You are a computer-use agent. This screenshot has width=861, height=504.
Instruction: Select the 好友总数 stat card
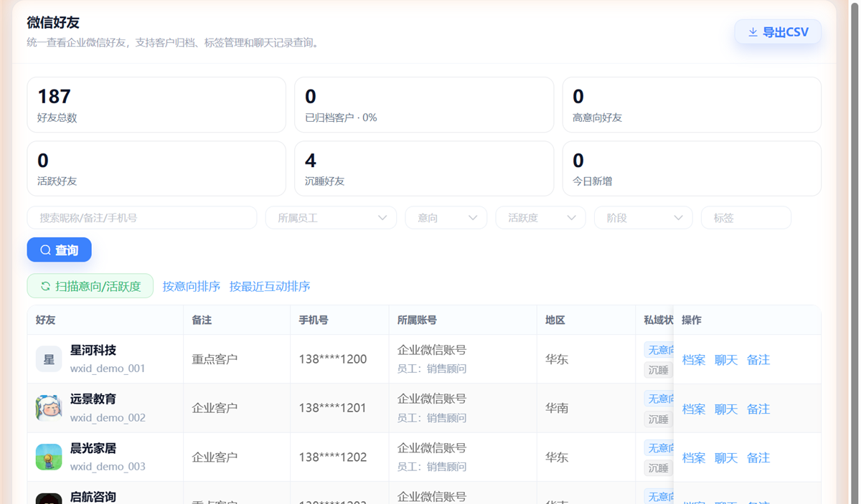pyautogui.click(x=156, y=105)
